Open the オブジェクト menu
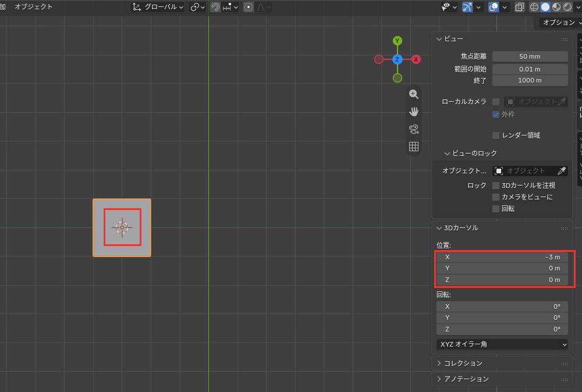 (x=34, y=6)
